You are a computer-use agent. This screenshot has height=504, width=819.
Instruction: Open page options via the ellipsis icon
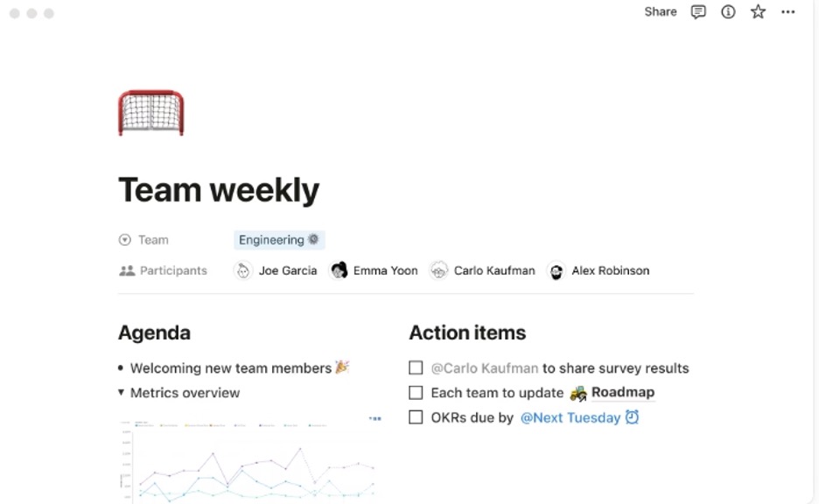click(x=787, y=12)
